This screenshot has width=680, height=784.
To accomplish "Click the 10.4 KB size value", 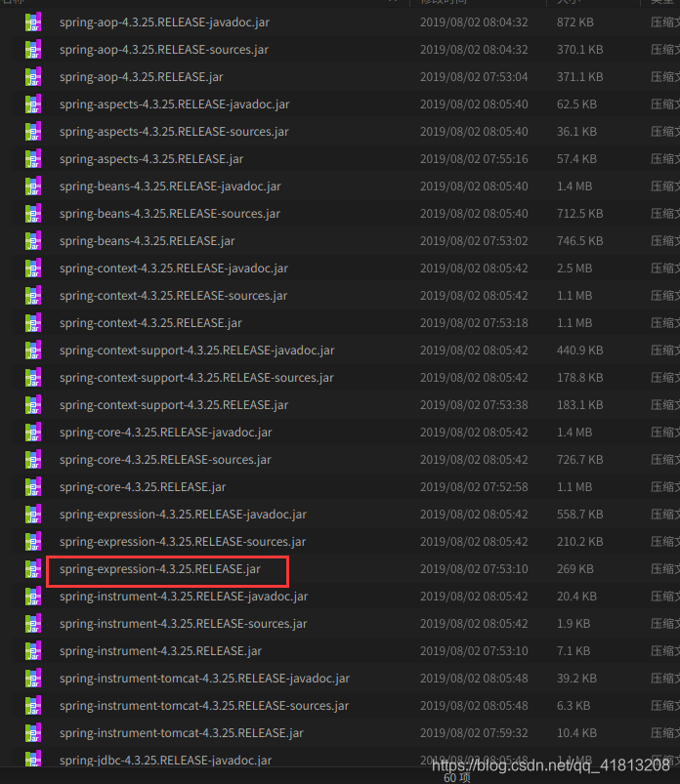I will 576,733.
